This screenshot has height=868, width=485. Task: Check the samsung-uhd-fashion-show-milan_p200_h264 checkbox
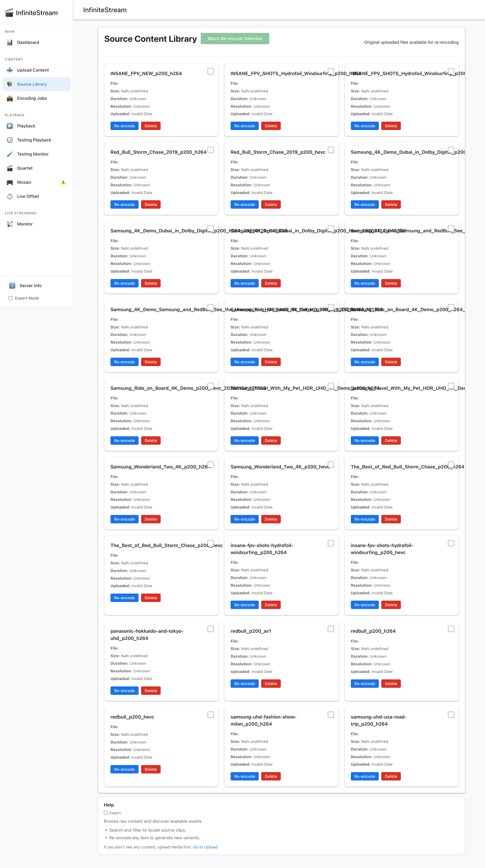click(x=331, y=715)
